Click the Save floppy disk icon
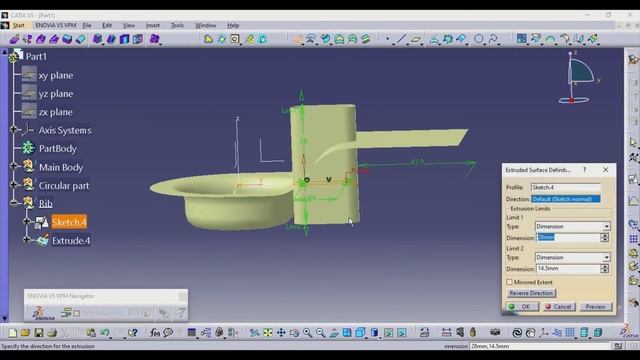 pyautogui.click(x=38, y=333)
